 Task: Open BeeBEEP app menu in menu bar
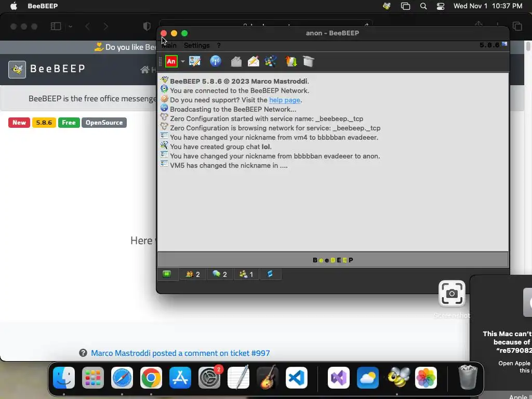[43, 6]
